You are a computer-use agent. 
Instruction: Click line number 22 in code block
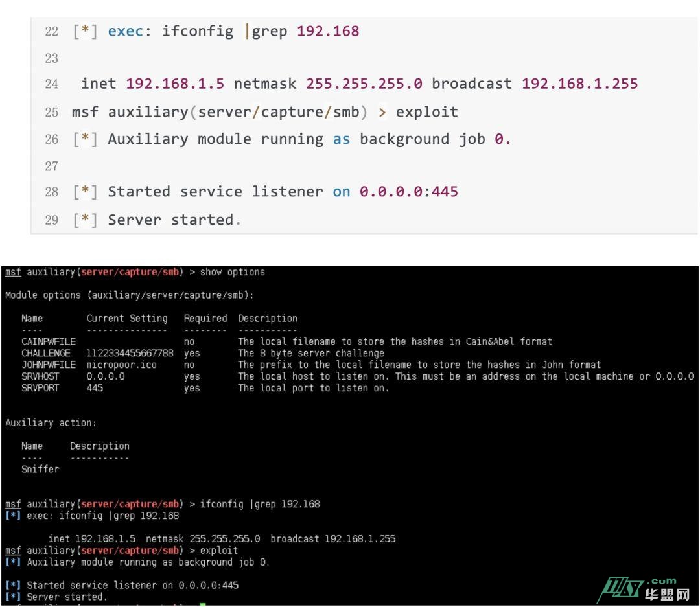click(51, 31)
